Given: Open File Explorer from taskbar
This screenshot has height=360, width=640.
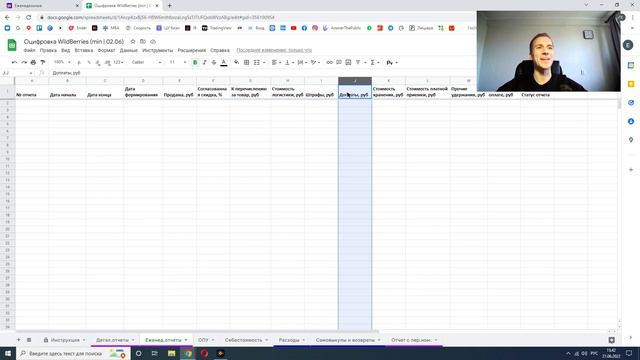Looking at the screenshot, I should click(171, 353).
